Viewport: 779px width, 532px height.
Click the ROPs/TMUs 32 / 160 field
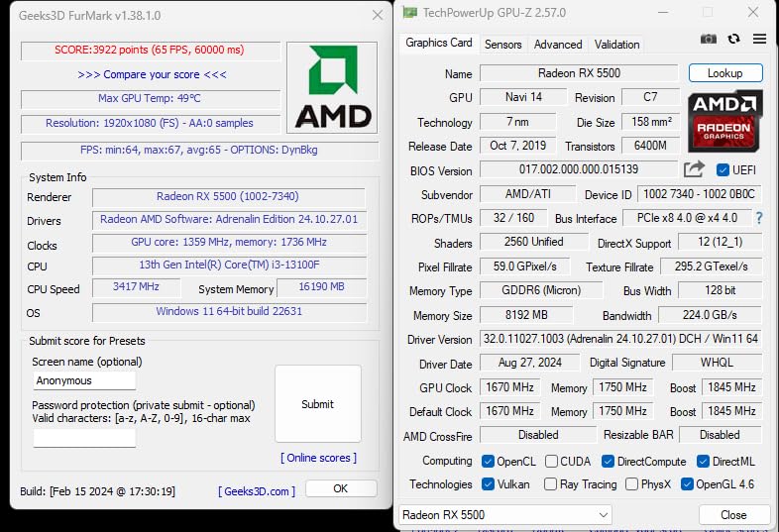[513, 218]
